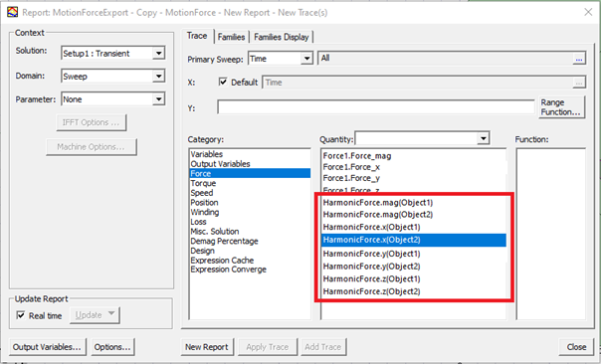Click into the Y expression field

pos(376,106)
